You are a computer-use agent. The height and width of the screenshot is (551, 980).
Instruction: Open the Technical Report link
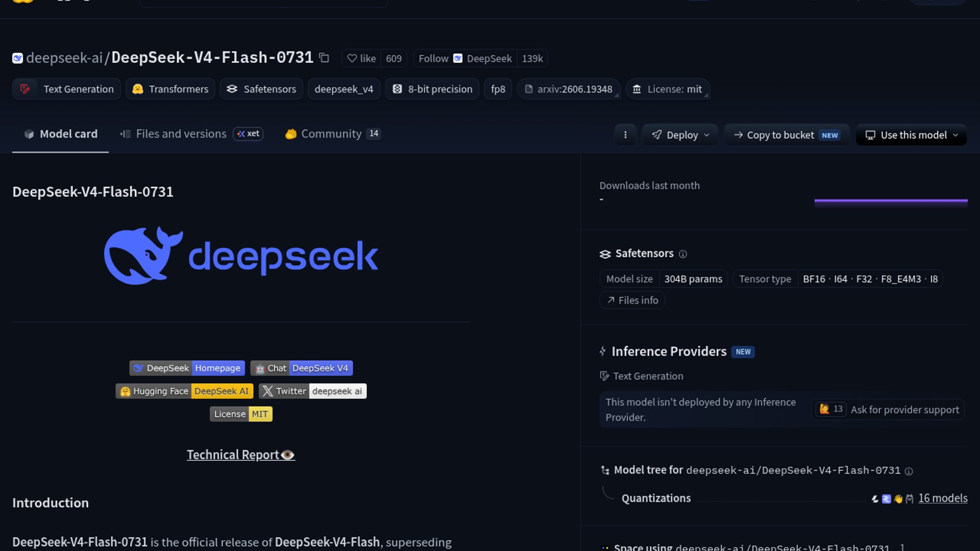pyautogui.click(x=241, y=455)
